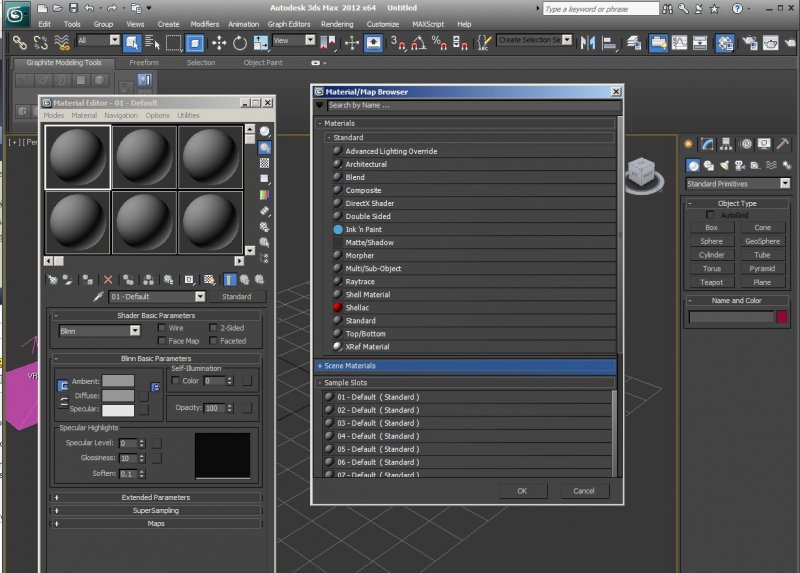Image resolution: width=800 pixels, height=573 pixels.
Task: Click the red X reset material icon
Action: tap(108, 280)
